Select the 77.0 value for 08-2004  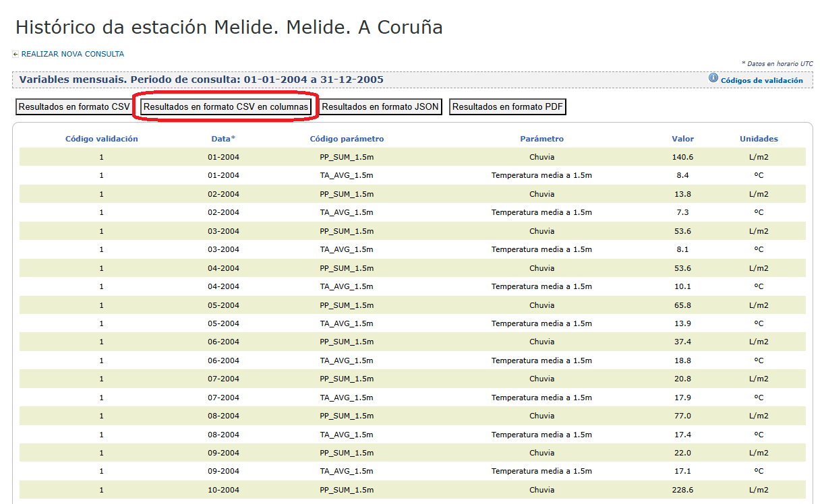pyautogui.click(x=682, y=416)
